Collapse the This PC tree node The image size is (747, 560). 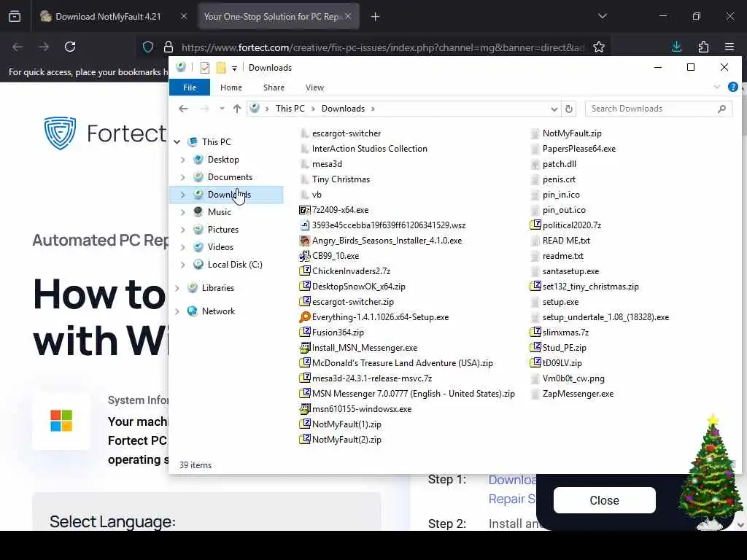pyautogui.click(x=177, y=142)
